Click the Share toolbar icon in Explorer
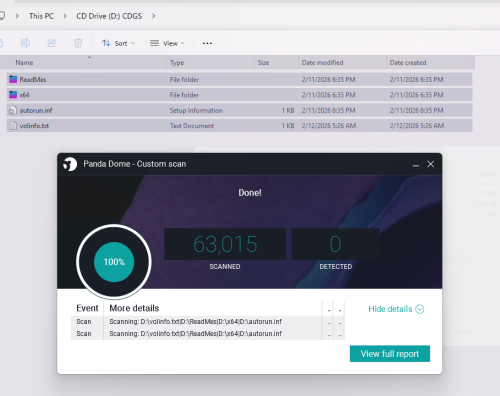The image size is (500, 396). pos(52,43)
